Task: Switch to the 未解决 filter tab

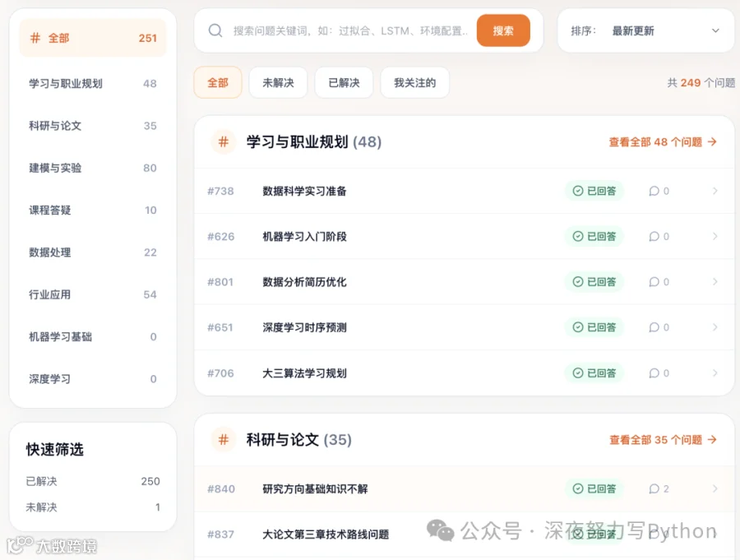Action: pyautogui.click(x=278, y=82)
